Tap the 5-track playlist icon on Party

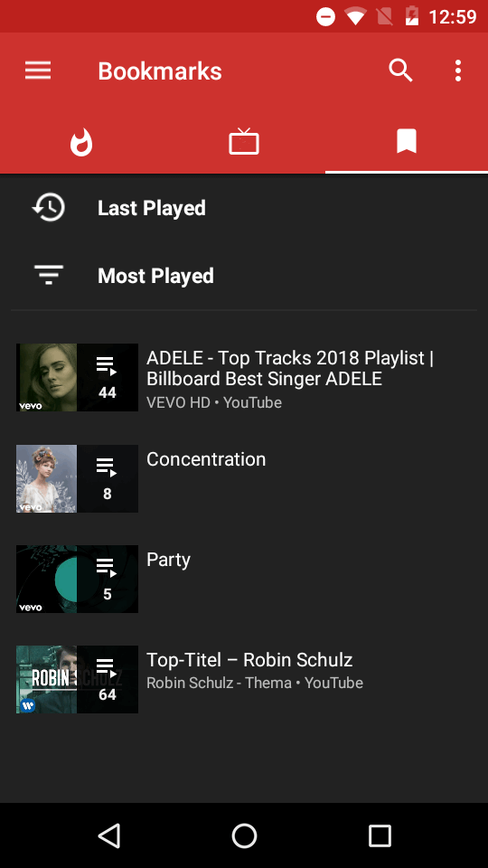pyautogui.click(x=108, y=579)
